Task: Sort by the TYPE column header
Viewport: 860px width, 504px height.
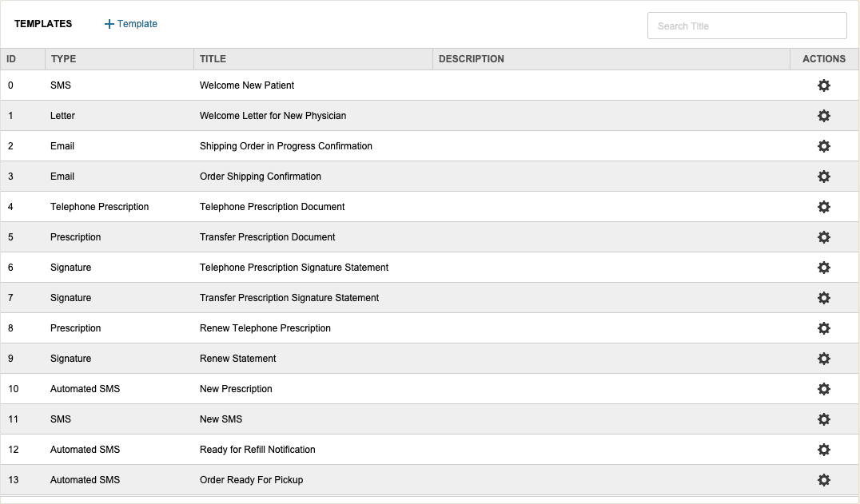Action: pos(63,59)
